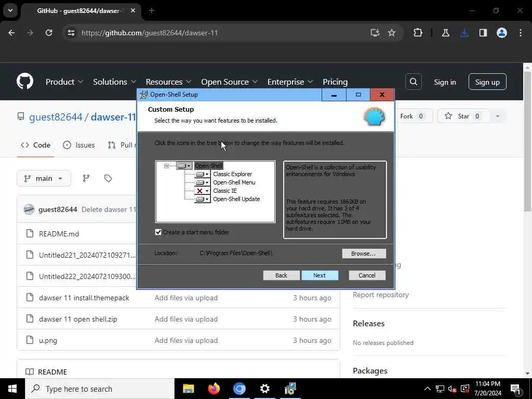Click guest82644 avatar in commit row
Image resolution: width=532 pixels, height=399 pixels.
(29, 209)
